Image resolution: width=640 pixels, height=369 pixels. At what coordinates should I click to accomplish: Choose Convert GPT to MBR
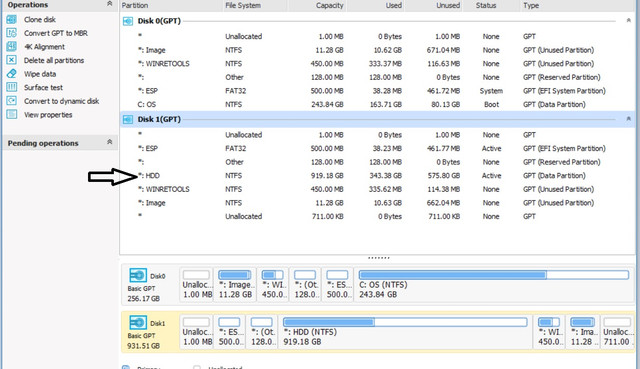(56, 33)
